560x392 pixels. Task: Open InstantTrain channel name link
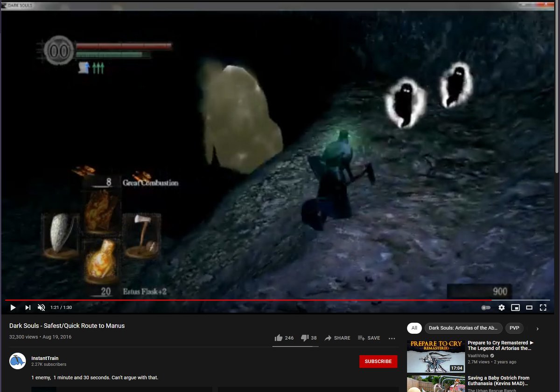coord(45,358)
